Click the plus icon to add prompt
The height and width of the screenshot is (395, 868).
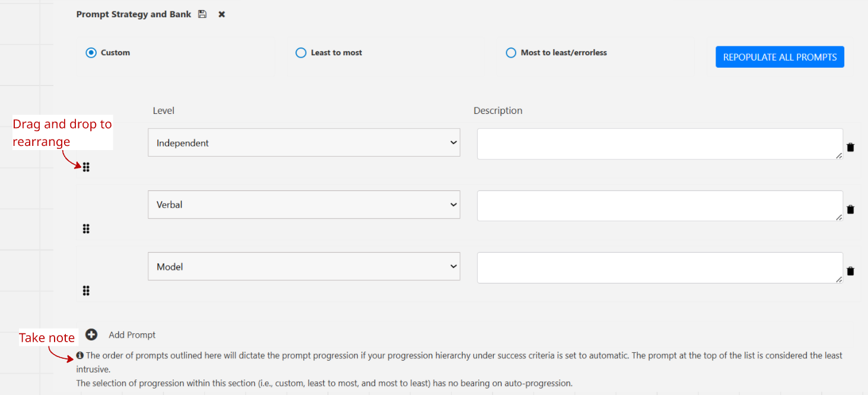click(x=91, y=335)
